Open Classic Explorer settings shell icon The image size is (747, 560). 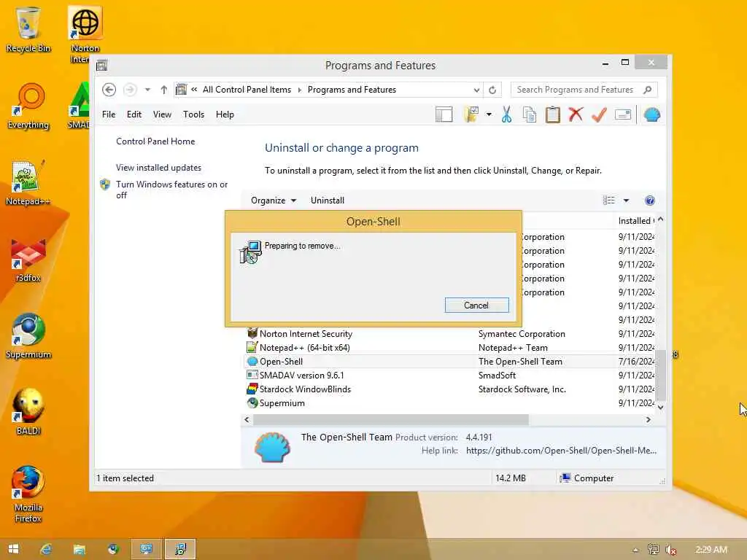[651, 114]
